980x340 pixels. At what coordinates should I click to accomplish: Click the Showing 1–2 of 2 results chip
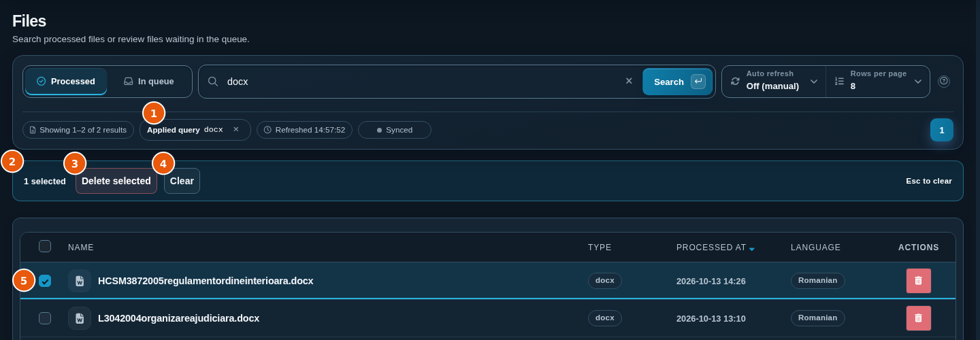[78, 130]
